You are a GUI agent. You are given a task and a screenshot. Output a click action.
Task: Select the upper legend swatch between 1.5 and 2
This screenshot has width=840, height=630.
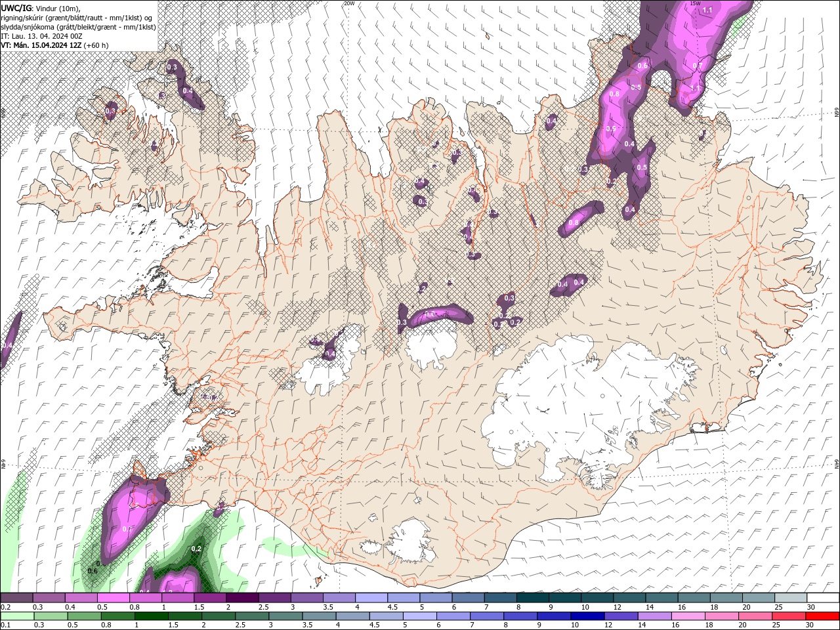[210, 598]
